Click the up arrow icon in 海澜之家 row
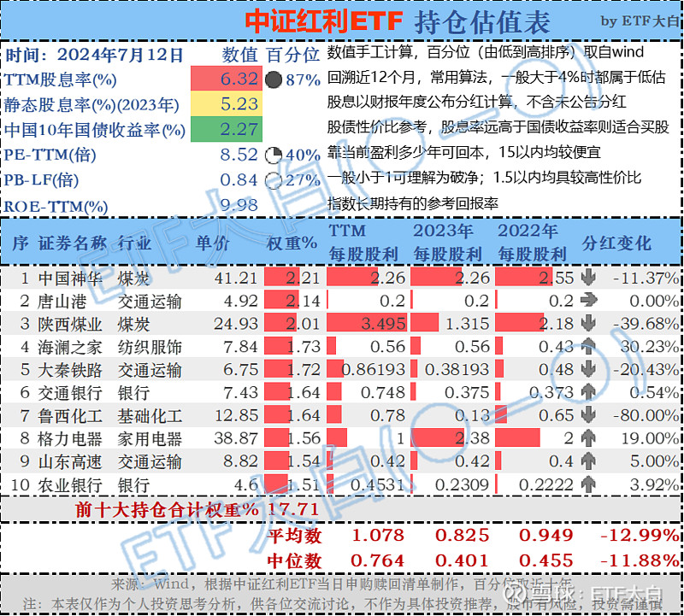 click(x=588, y=346)
